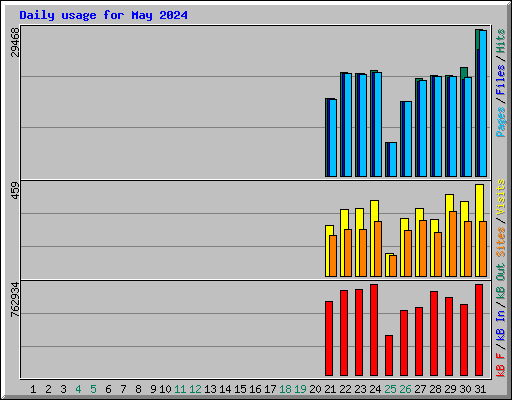Image resolution: width=512 pixels, height=400 pixels.
Task: Click the Pages legend label
Action: pos(500,122)
